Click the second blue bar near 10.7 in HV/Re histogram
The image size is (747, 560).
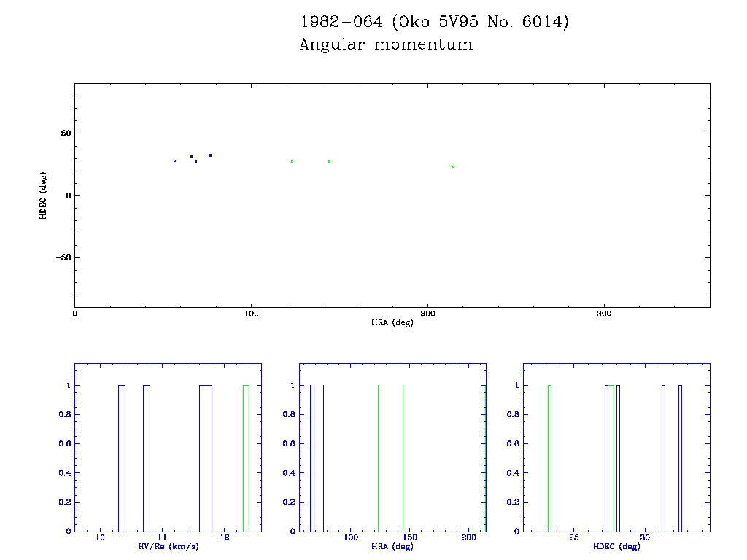pos(147,458)
